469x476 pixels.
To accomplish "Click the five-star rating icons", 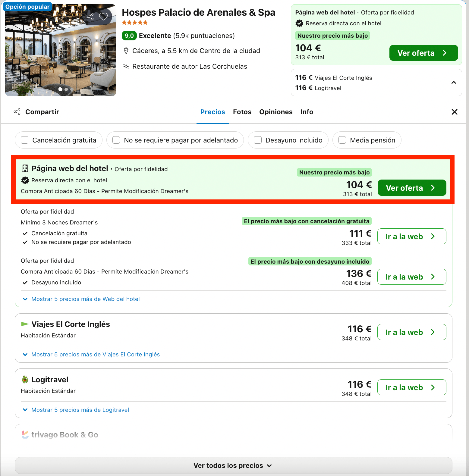I will point(135,22).
